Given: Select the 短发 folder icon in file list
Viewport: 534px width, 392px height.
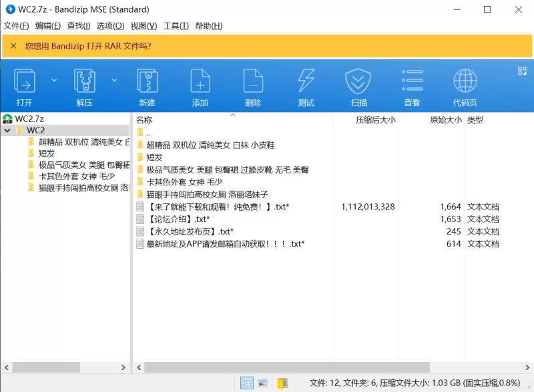Looking at the screenshot, I should tap(140, 157).
